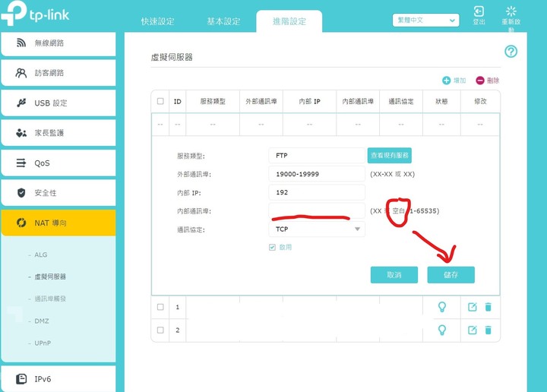This screenshot has height=392, width=547.
Task: Delete entry 2 with the trash icon
Action: [x=488, y=330]
